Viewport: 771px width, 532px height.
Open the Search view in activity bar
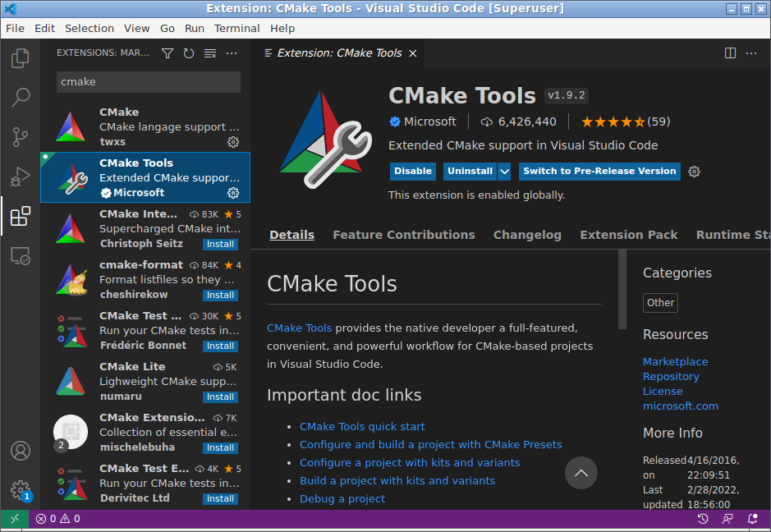tap(21, 98)
